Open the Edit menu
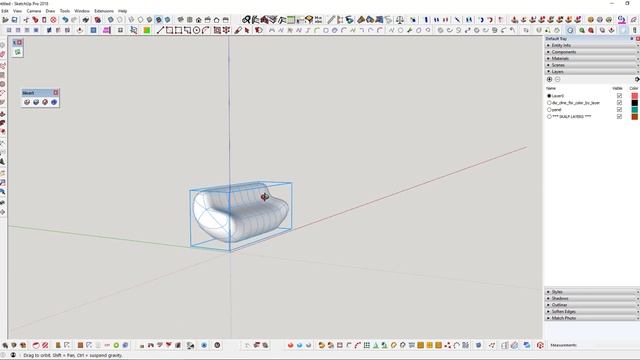Screen dimensions: 640x360 (x=5, y=11)
